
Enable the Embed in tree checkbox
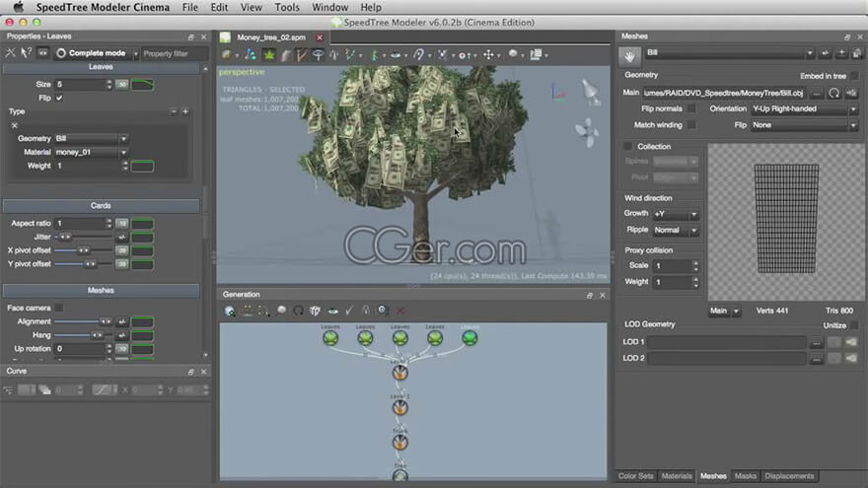pyautogui.click(x=854, y=76)
